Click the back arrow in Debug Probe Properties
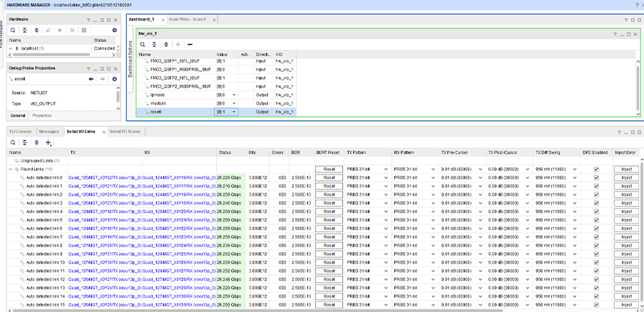Image resolution: width=644 pixels, height=312 pixels. 91,78
